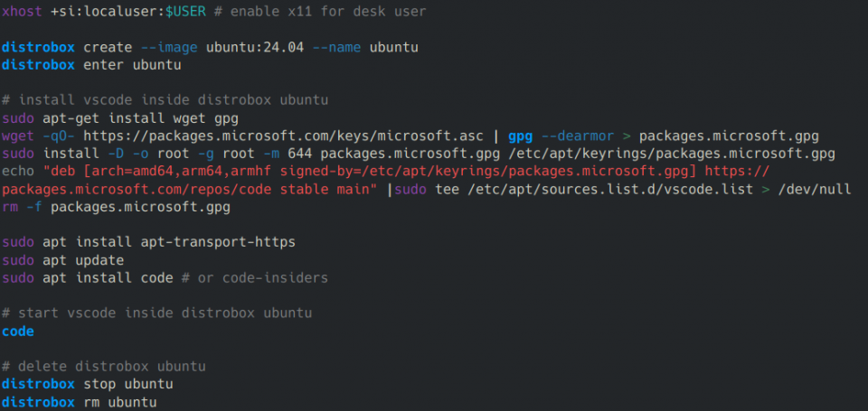
Task: Click the $USER variable in the xhost line
Action: 186,12
